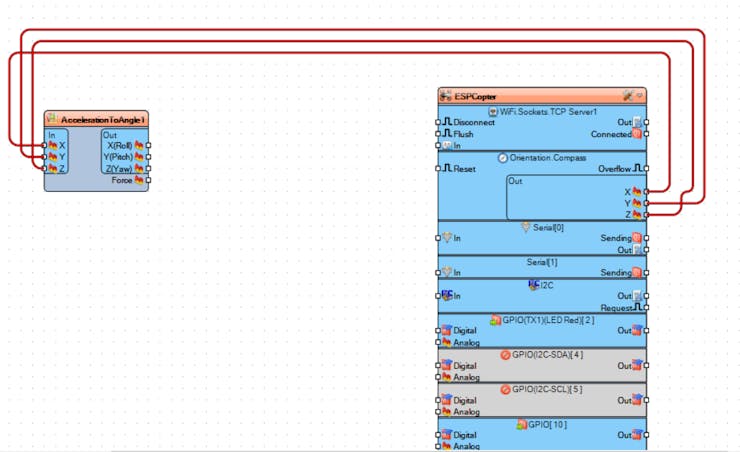Click the Y(Pitch) output pin
This screenshot has width=740, height=452.
(149, 157)
